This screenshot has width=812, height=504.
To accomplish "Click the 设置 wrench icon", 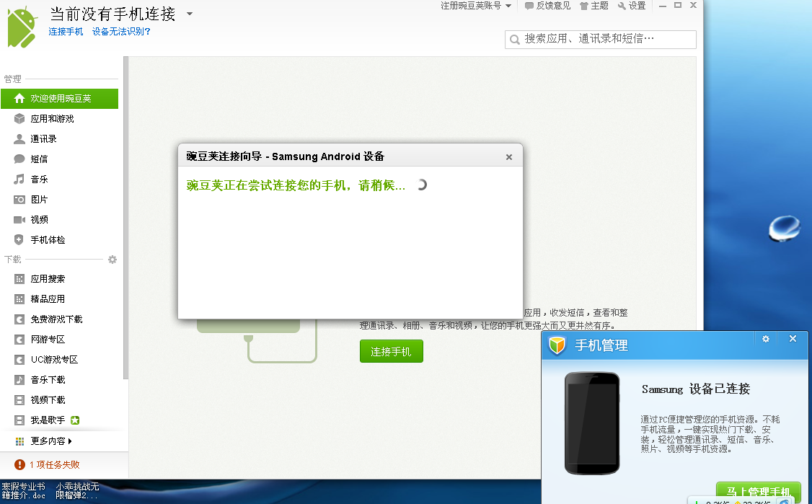I will (x=622, y=6).
